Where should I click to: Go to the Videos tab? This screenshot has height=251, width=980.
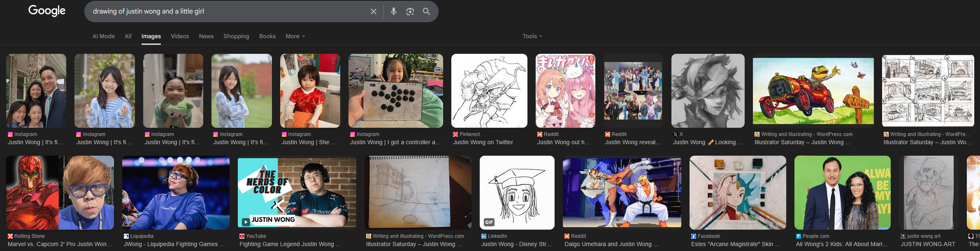pos(180,36)
